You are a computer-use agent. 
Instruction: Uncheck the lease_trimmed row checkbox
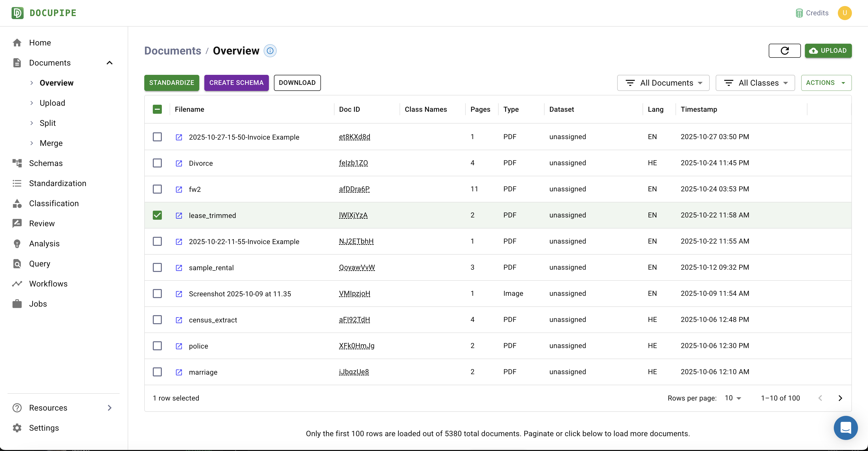(x=157, y=215)
